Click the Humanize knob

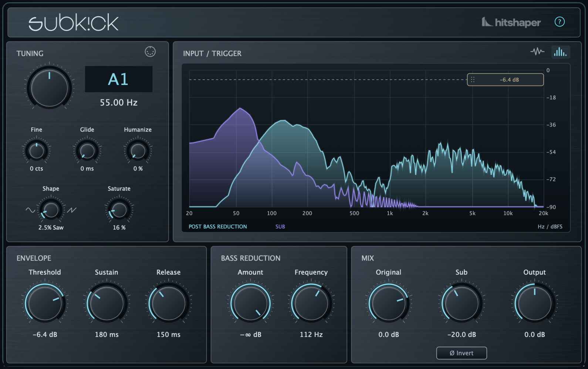[x=138, y=151]
